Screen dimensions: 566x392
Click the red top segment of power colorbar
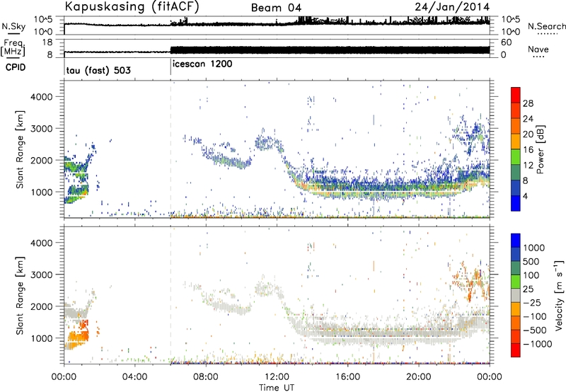(x=516, y=95)
